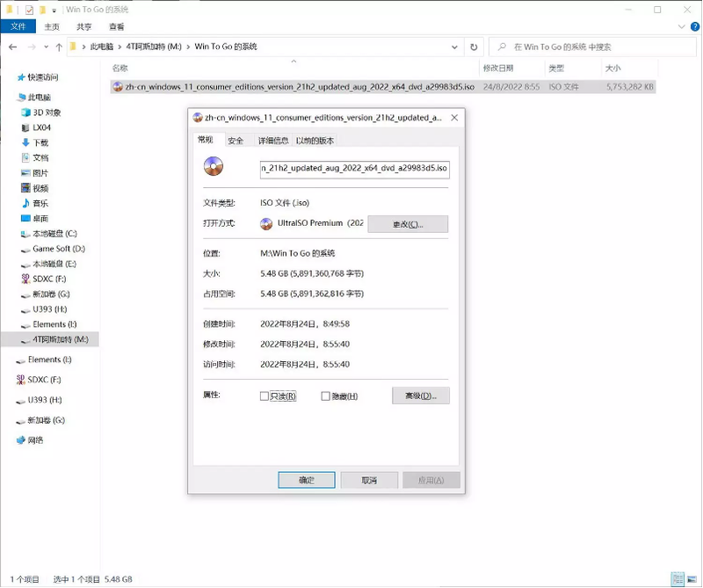Image resolution: width=703 pixels, height=588 pixels.
Task: Open the 音乐 folder in sidebar
Action: (35, 204)
